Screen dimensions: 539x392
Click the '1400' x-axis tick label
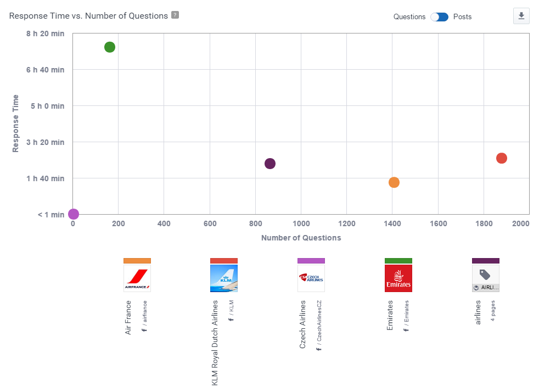tap(392, 223)
